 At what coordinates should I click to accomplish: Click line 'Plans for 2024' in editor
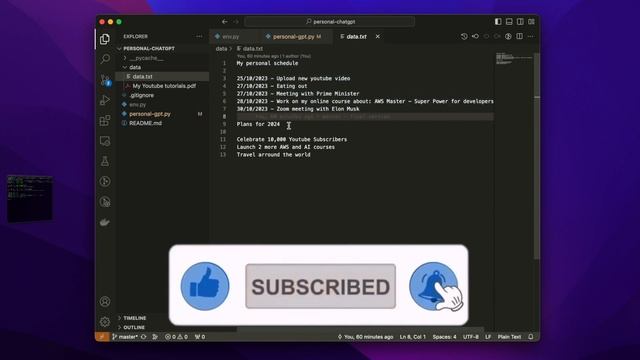tap(258, 124)
